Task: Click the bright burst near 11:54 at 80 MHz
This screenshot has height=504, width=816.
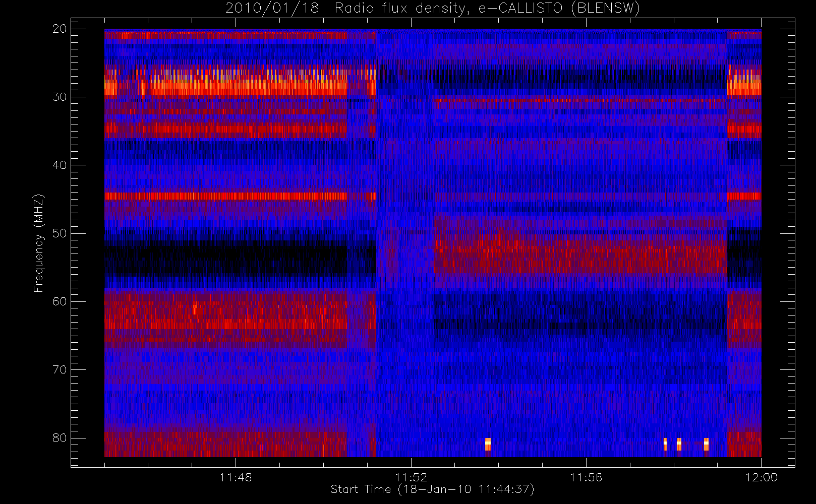Action: 488,445
